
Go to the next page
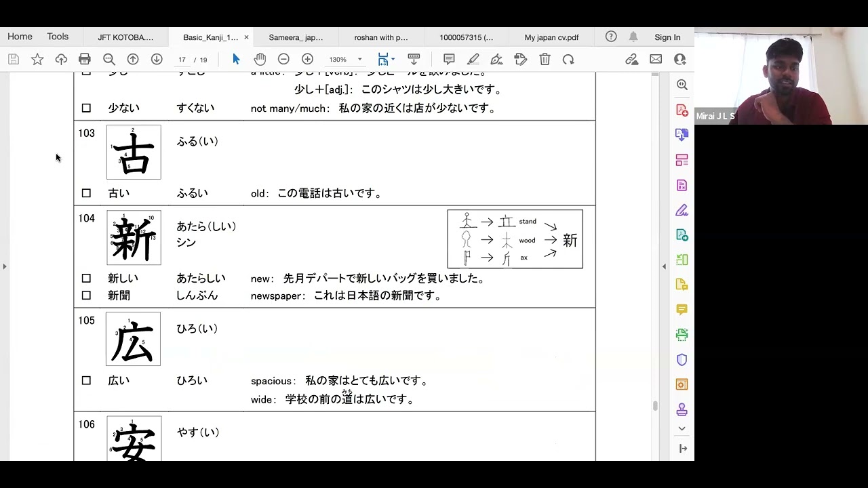click(x=157, y=60)
